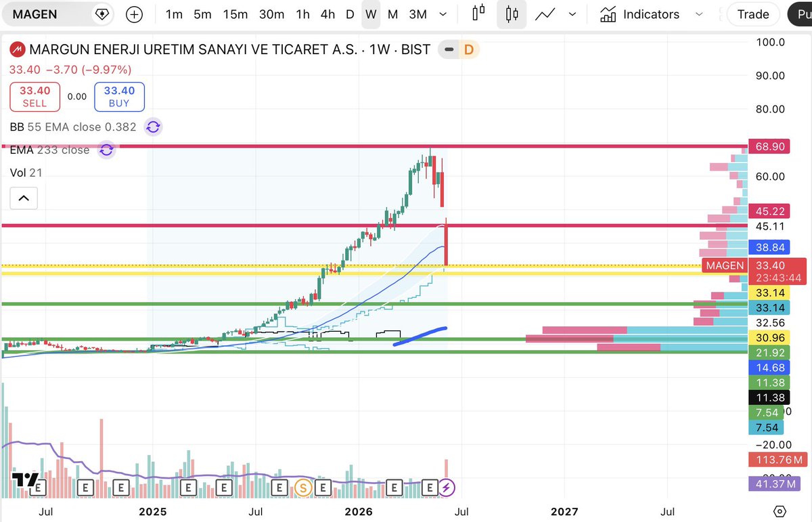
Task: Select the Vol 21 indicator label
Action: tap(26, 173)
